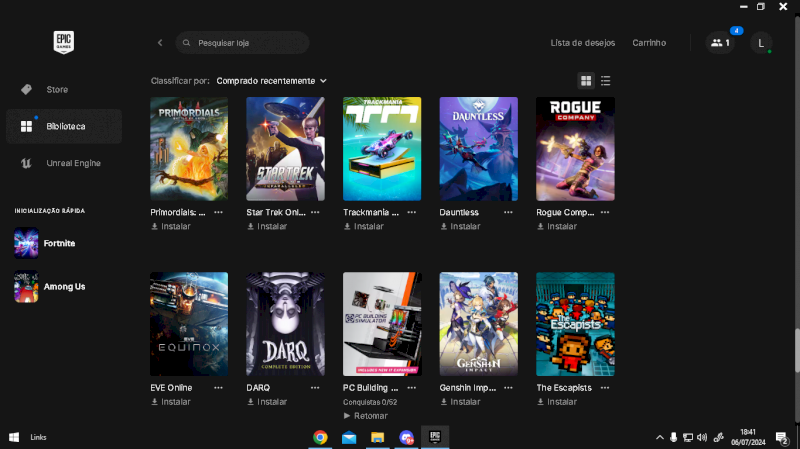Screen dimensions: 800x449
Task: Install DARQ
Action: pos(267,402)
